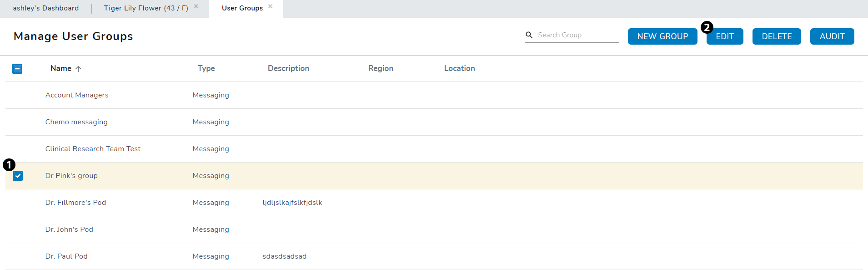The width and height of the screenshot is (868, 270).
Task: Uncheck the Dr Pink's group checkbox
Action: 18,176
